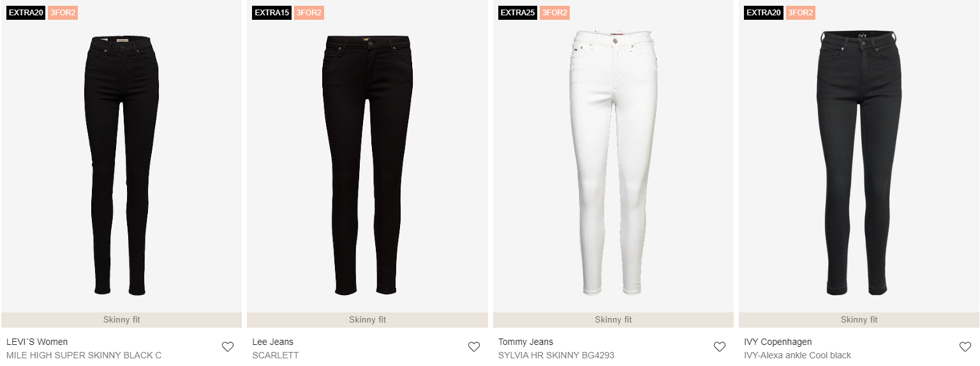Open the SCARLETT product name link

coord(276,355)
